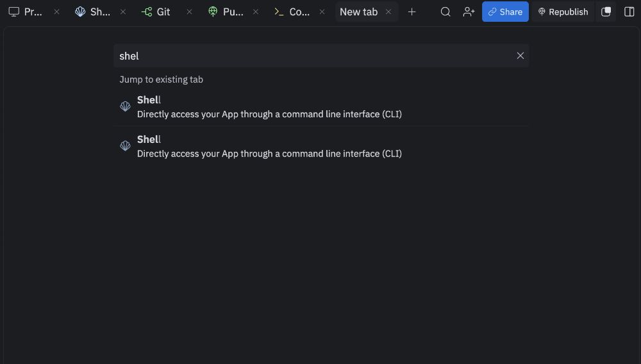This screenshot has width=641, height=364.
Task: Click the plus icon to add tab
Action: click(x=412, y=12)
